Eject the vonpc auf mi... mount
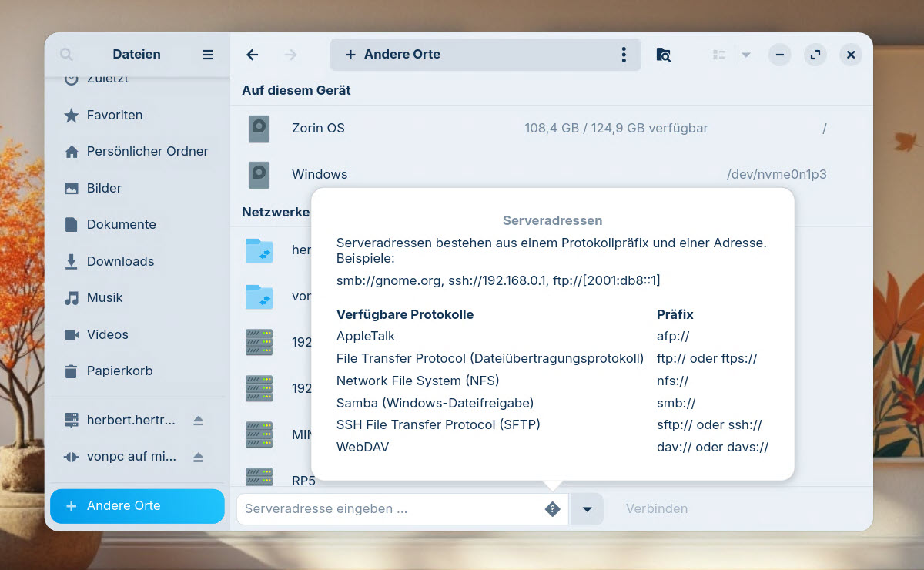924x570 pixels. click(x=199, y=457)
